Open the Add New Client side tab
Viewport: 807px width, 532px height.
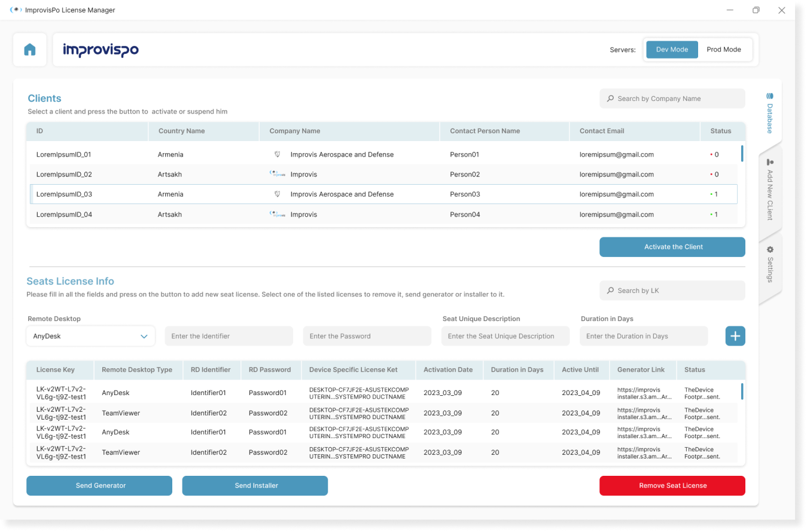tap(770, 191)
